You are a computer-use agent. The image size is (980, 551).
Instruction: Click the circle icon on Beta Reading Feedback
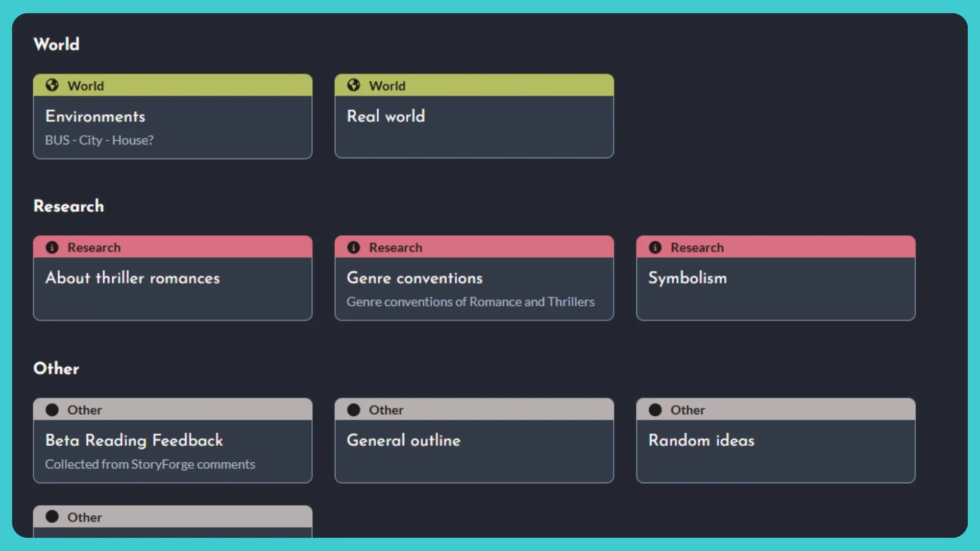tap(52, 409)
